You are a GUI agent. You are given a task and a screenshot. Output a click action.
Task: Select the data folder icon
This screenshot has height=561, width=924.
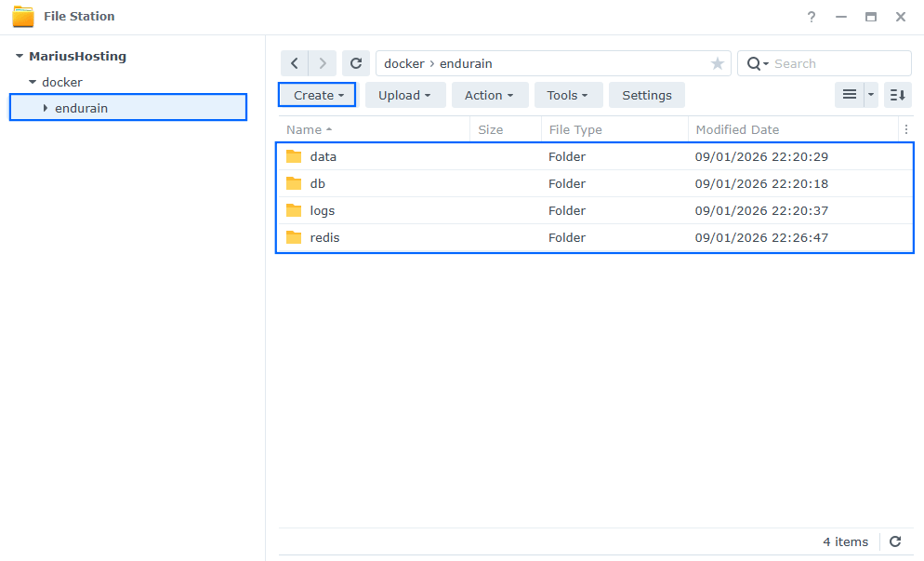(294, 156)
